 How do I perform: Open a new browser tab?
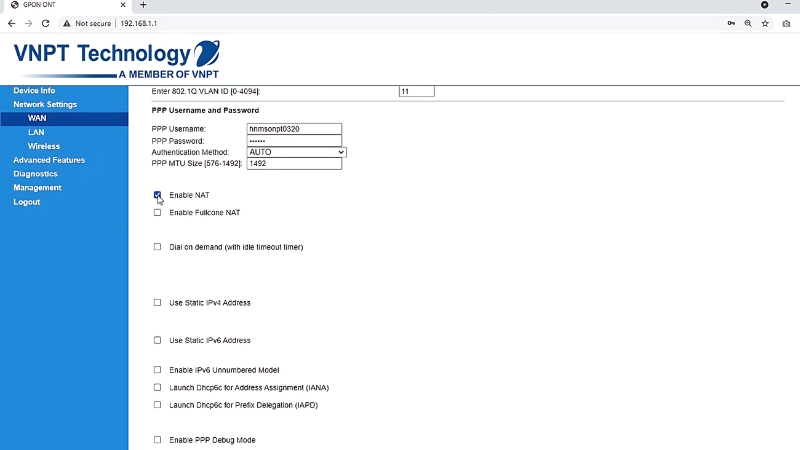(x=143, y=5)
